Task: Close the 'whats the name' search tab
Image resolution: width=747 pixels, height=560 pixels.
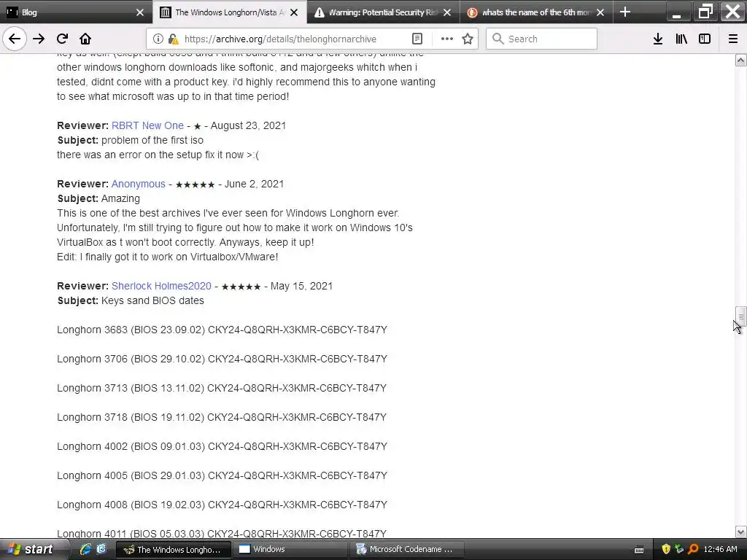Action: 600,12
